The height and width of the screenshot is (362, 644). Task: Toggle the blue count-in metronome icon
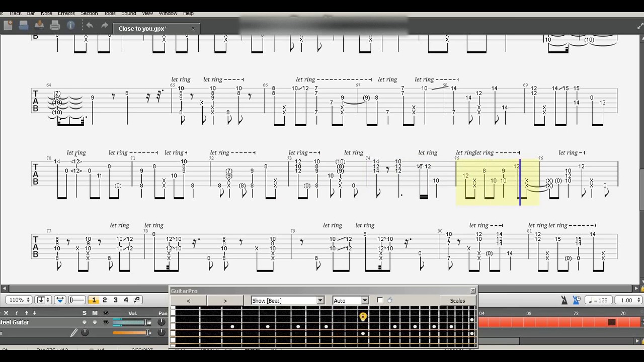577,300
